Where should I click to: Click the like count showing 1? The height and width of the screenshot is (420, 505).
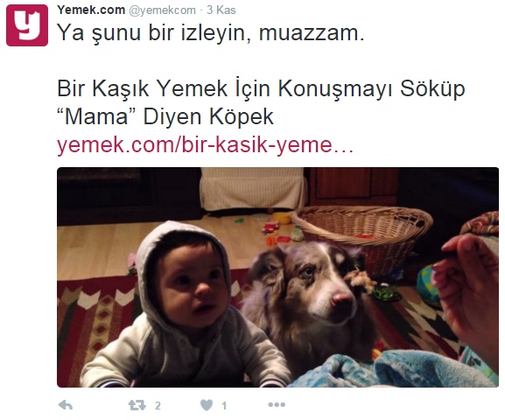coord(224,405)
